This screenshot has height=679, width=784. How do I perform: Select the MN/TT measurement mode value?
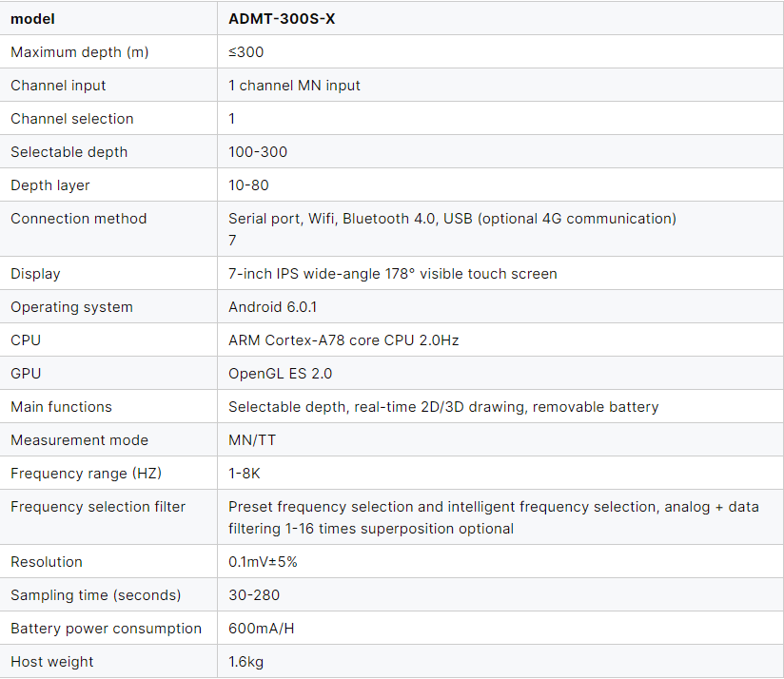tap(254, 440)
